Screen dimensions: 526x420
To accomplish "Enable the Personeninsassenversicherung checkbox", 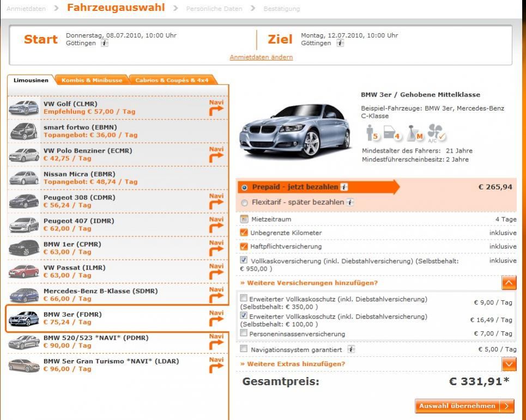I will tap(244, 333).
